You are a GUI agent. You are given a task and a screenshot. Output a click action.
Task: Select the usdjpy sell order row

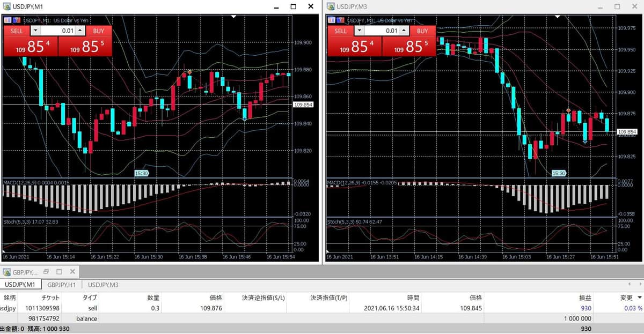(322, 308)
